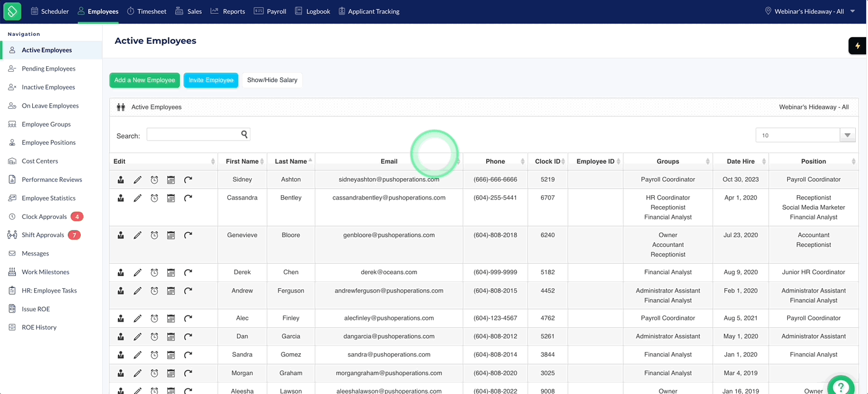Sort table by Position column

click(813, 161)
